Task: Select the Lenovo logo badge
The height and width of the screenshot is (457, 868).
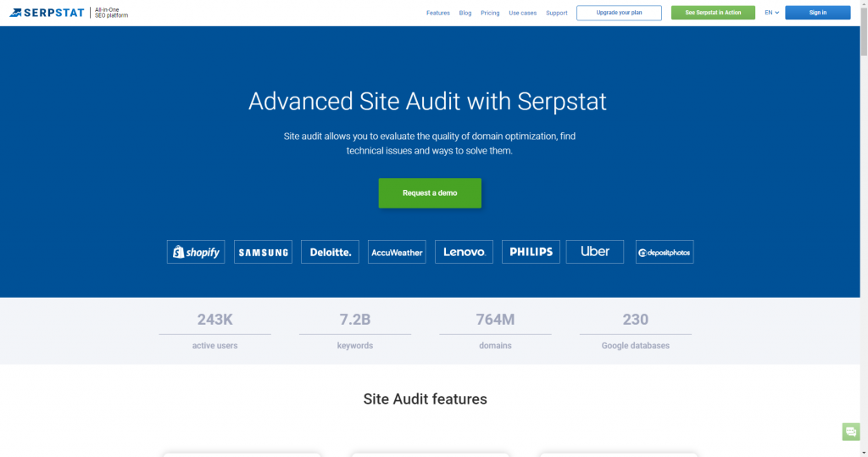Action: pyautogui.click(x=464, y=252)
